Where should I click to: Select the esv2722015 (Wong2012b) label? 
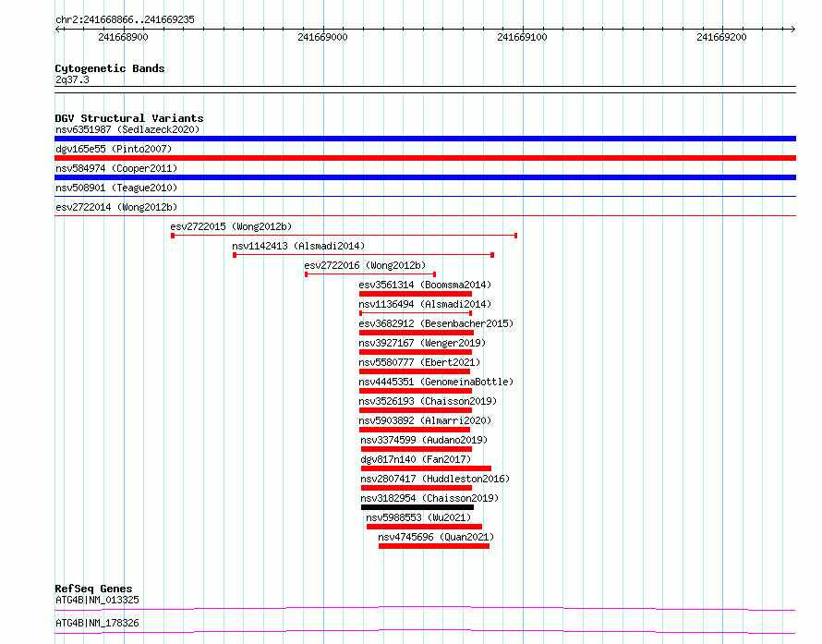(231, 226)
